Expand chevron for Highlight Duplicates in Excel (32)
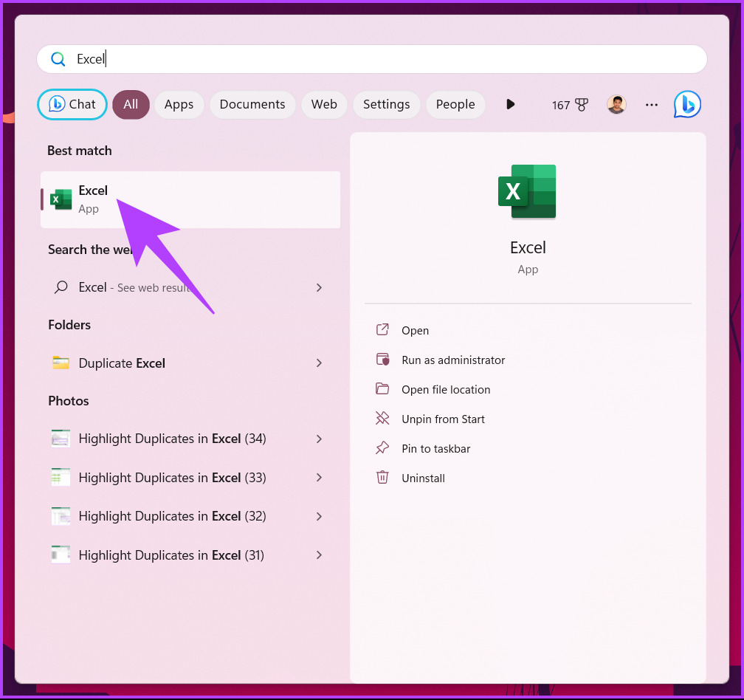The height and width of the screenshot is (700, 744). [320, 516]
